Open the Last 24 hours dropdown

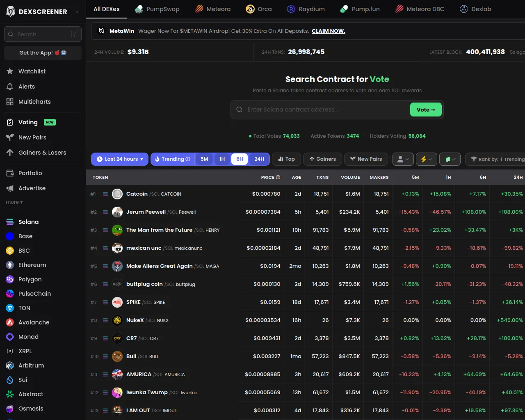(120, 159)
